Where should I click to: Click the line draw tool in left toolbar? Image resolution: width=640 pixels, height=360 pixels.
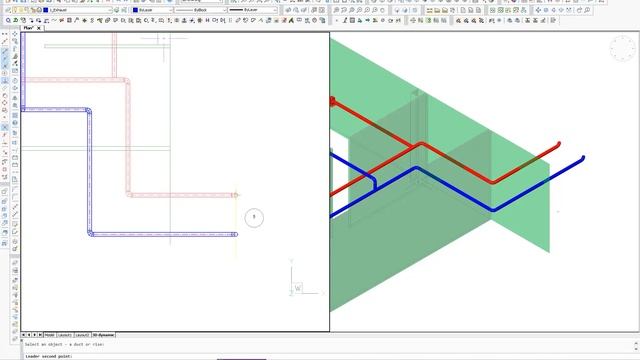point(4,41)
